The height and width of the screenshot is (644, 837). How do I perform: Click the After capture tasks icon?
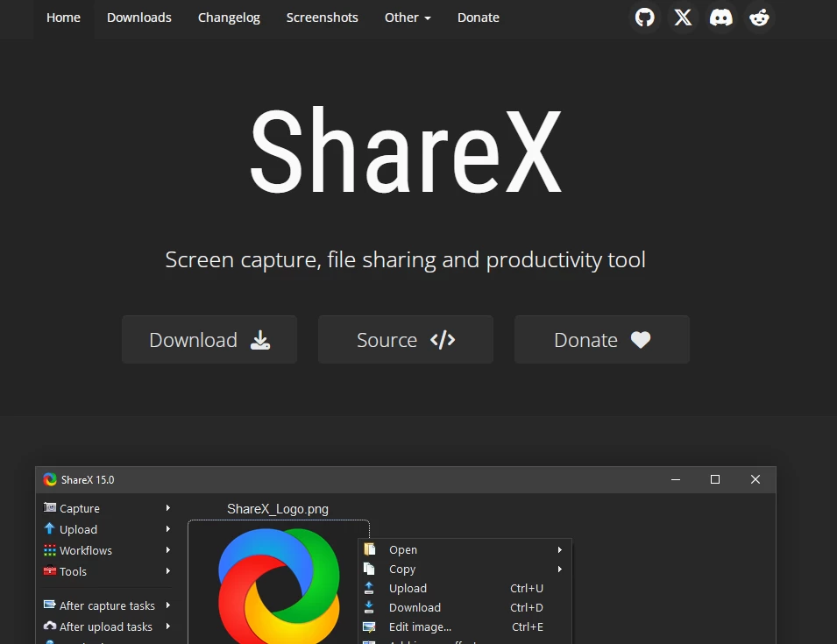tap(50, 605)
